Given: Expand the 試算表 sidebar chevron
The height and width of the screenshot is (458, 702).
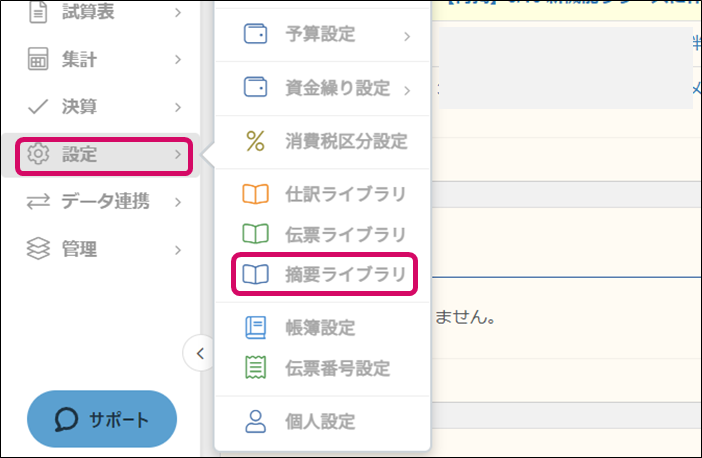Looking at the screenshot, I should pyautogui.click(x=177, y=13).
